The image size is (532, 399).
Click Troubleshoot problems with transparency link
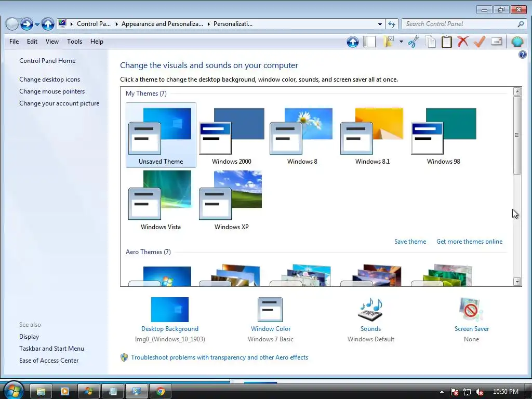(220, 357)
